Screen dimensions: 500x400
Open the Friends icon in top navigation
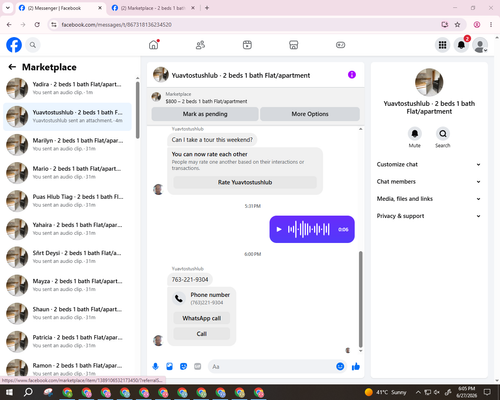(200, 45)
